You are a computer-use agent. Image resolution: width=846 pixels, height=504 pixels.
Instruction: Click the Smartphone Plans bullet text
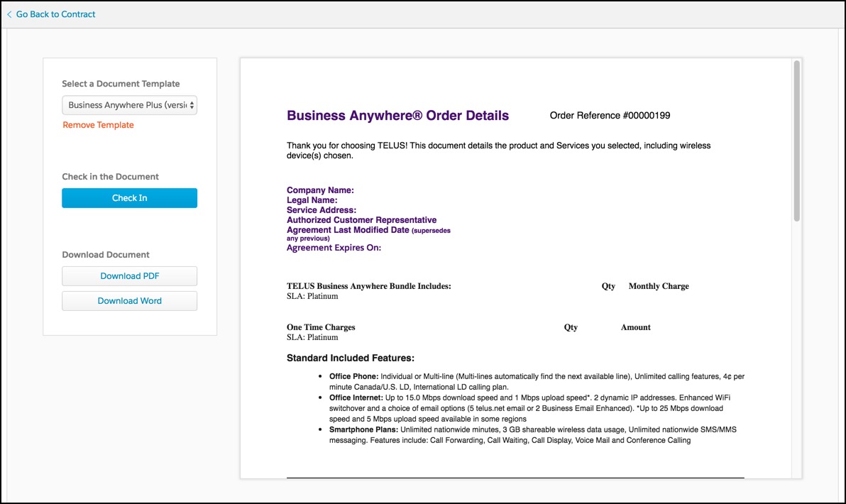coord(532,435)
